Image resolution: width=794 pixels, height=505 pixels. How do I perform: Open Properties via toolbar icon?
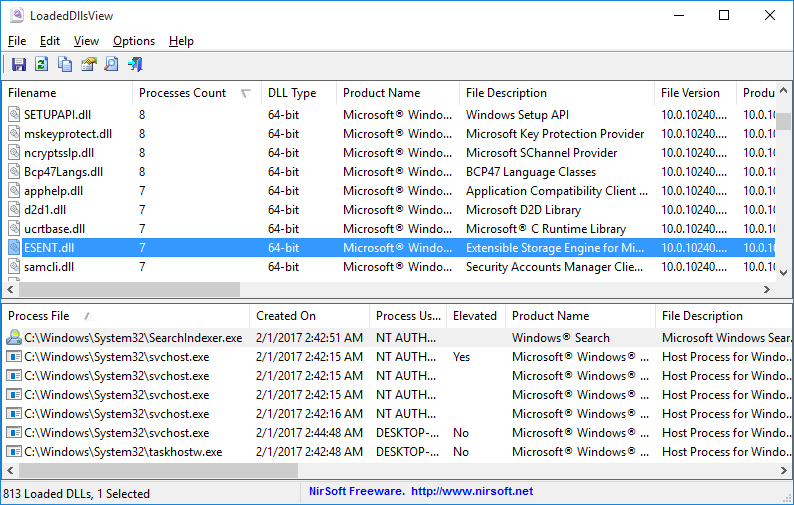click(88, 65)
